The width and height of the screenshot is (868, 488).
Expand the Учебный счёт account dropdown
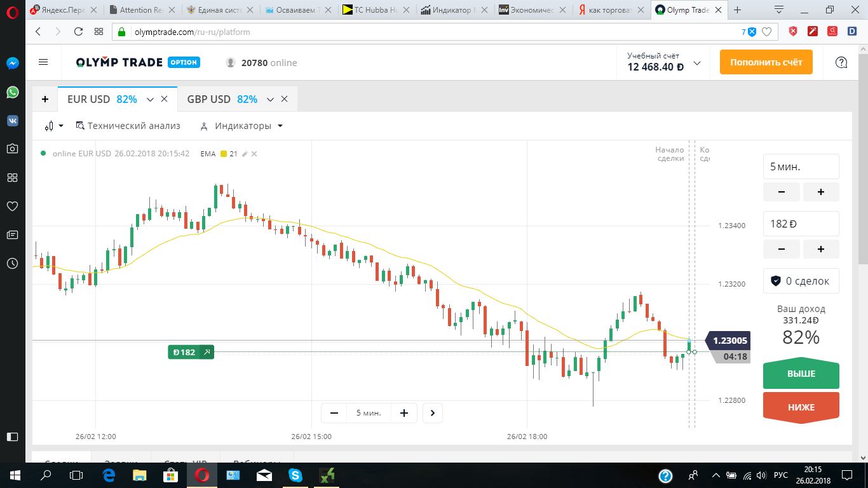(x=697, y=63)
